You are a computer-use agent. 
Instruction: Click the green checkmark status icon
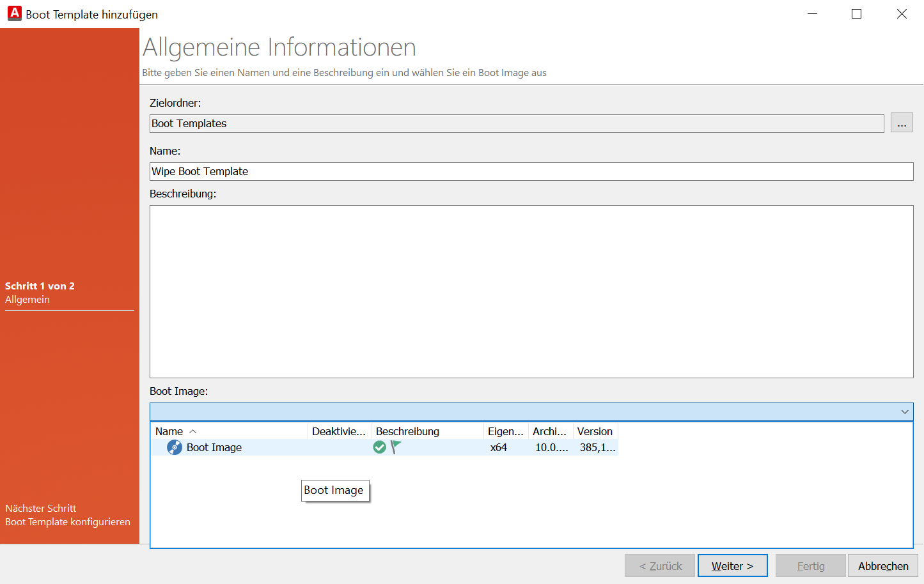pyautogui.click(x=380, y=447)
